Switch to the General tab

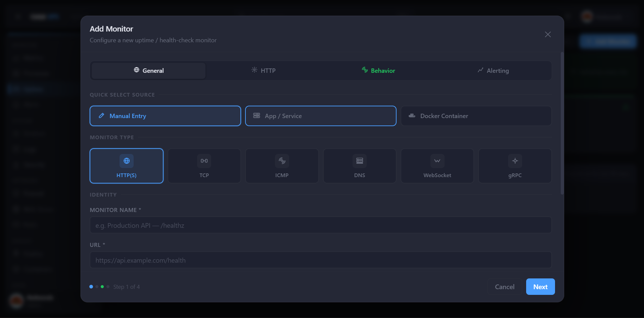click(148, 70)
